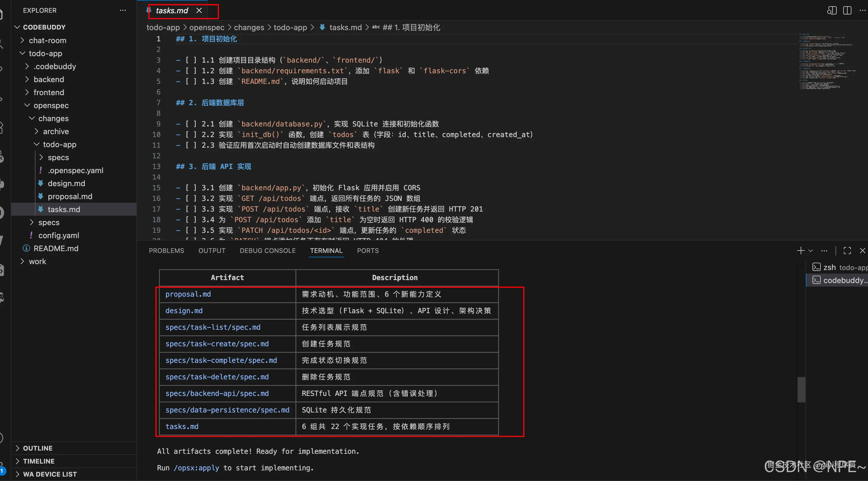Click changes in the breadcrumb

pos(249,27)
